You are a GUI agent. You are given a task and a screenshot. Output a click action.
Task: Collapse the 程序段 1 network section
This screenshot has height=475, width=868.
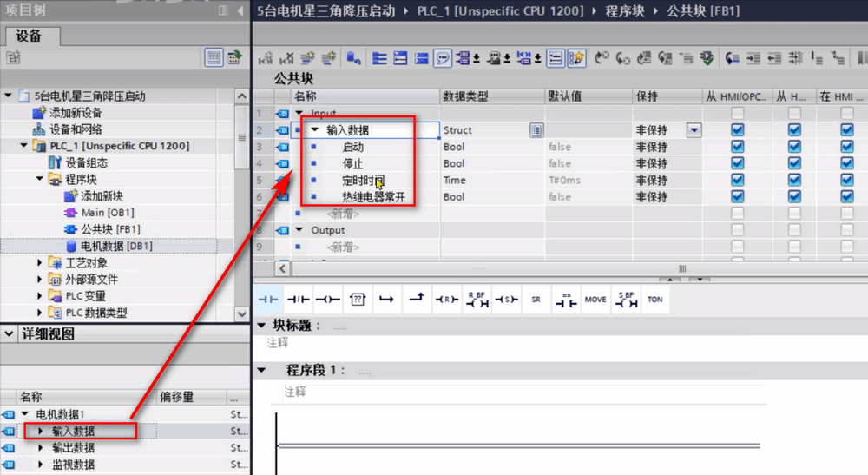point(262,370)
